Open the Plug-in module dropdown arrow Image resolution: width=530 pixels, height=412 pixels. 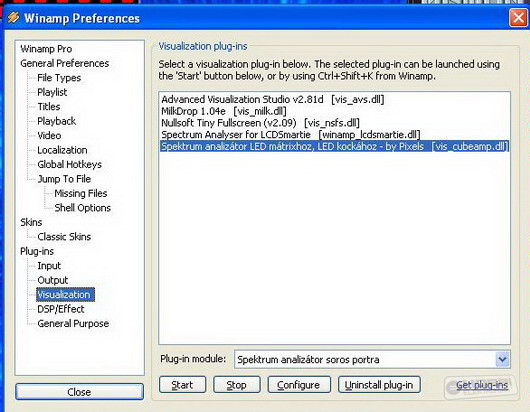[502, 359]
